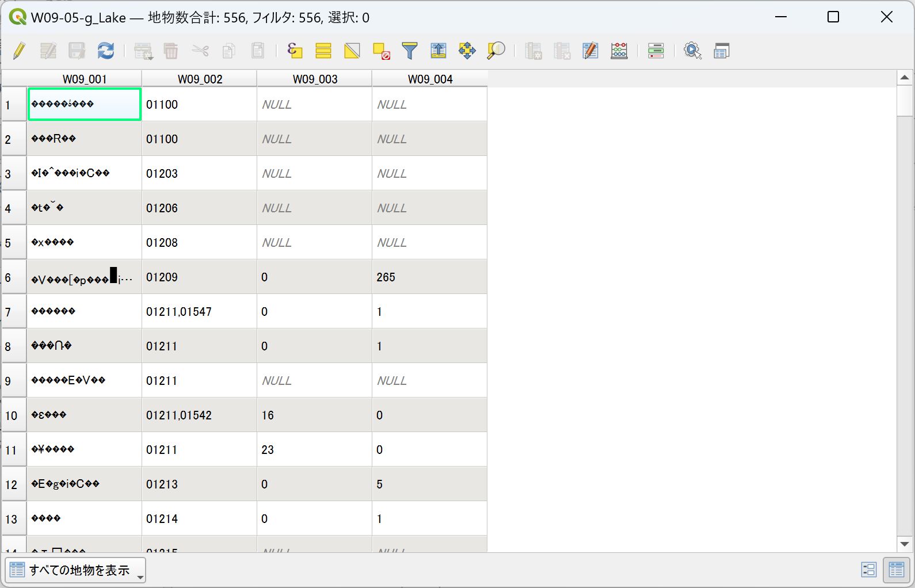
Task: Click the cell containing 01206
Action: click(x=199, y=208)
